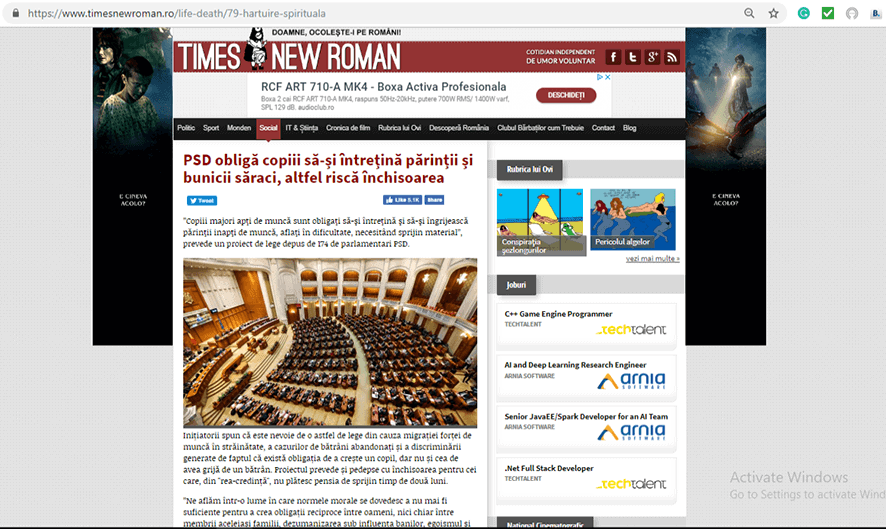Open the Facebook icon in the site header
The image size is (886, 529).
613,57
